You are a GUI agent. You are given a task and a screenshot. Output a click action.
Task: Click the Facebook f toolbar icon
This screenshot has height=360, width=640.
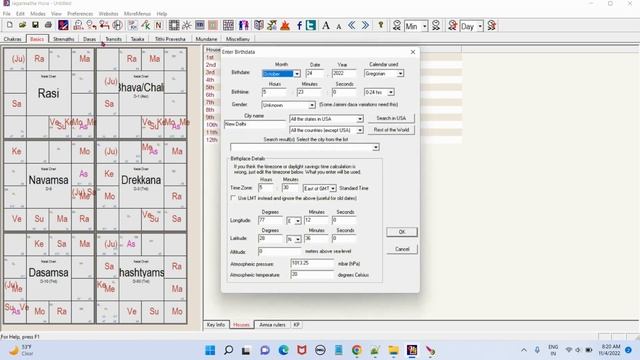pyautogui.click(x=299, y=25)
